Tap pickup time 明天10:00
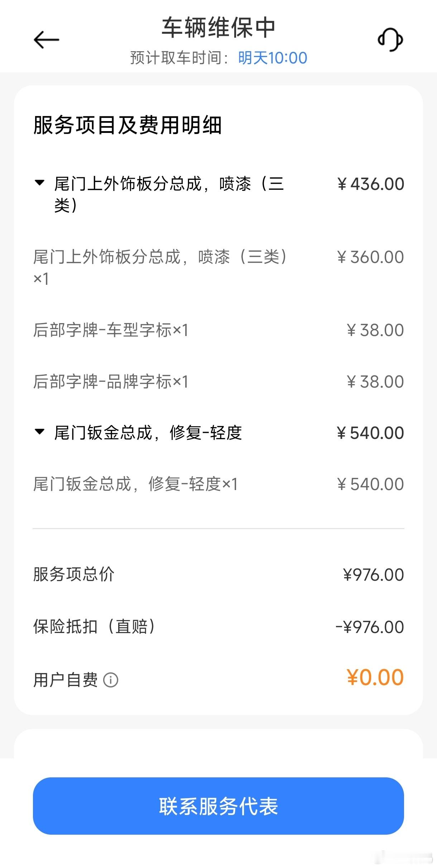The height and width of the screenshot is (868, 437). pos(273,58)
